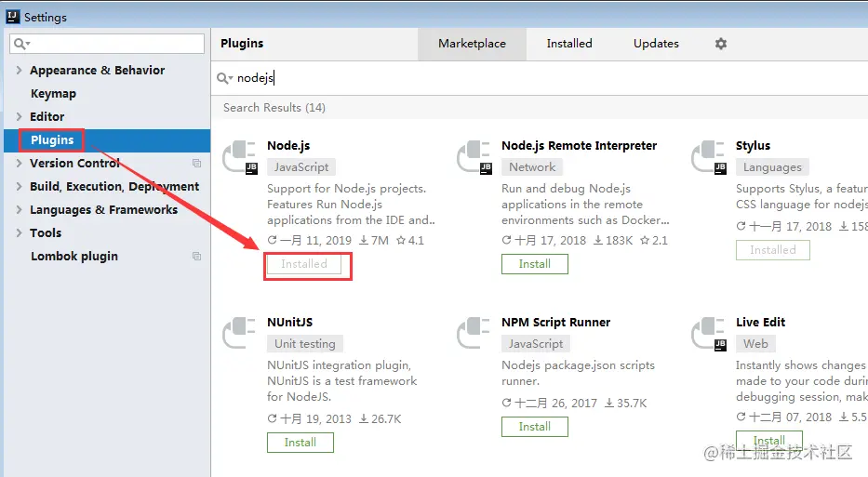Click the 183K downloads count

[613, 241]
